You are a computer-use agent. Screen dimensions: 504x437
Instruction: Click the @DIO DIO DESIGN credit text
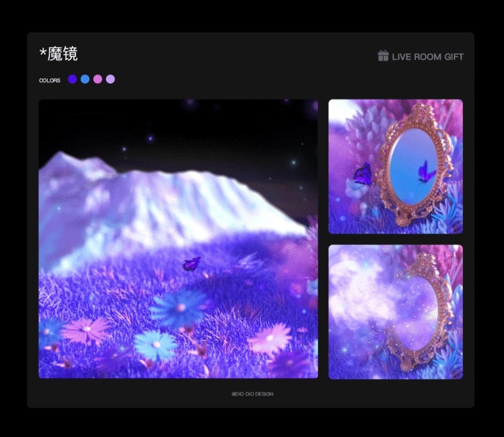(x=253, y=394)
